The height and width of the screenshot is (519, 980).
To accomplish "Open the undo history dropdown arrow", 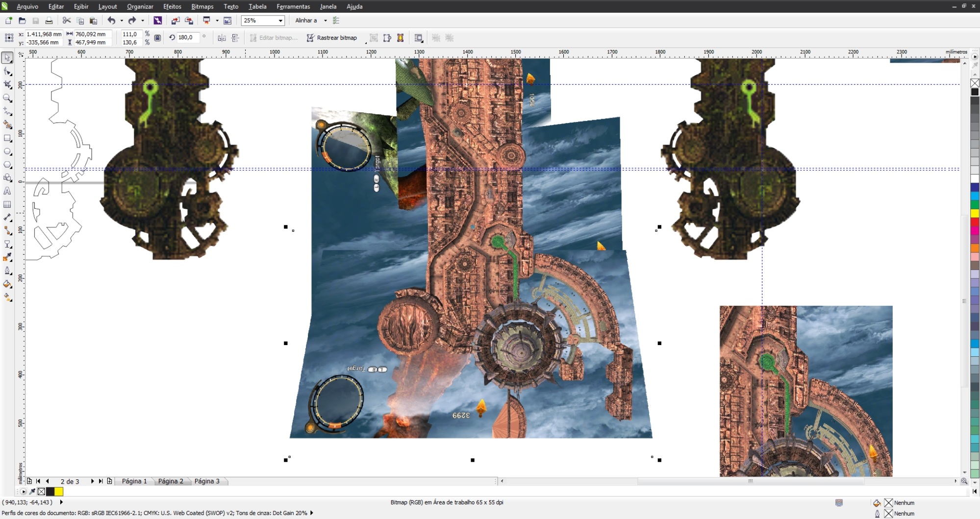I will click(121, 21).
